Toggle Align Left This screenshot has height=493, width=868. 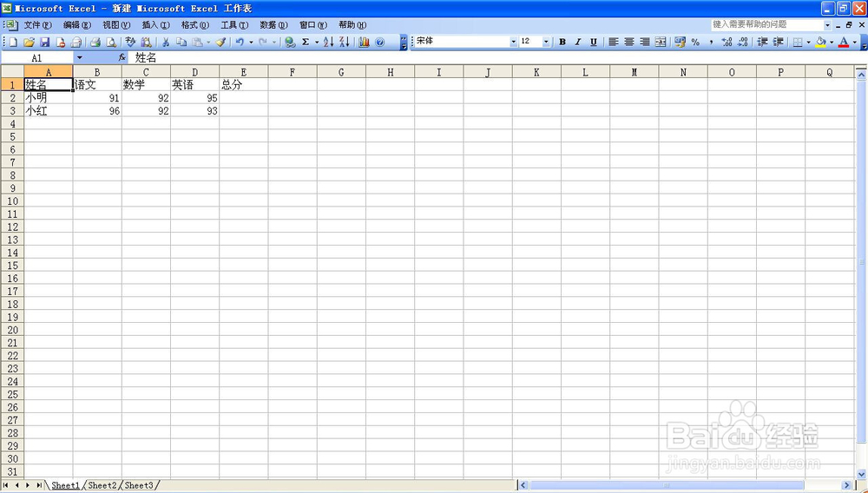click(x=614, y=42)
